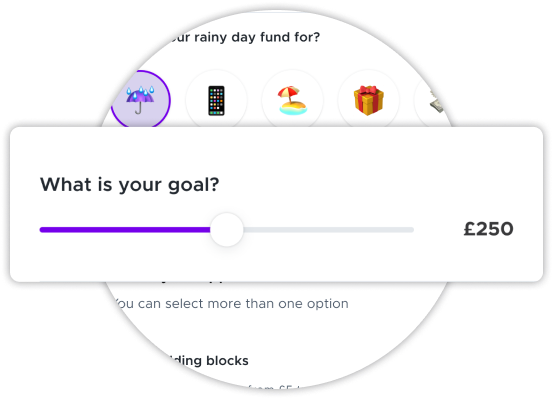The image size is (553, 399).
Task: Pick the beach umbrella island icon
Action: click(x=292, y=100)
